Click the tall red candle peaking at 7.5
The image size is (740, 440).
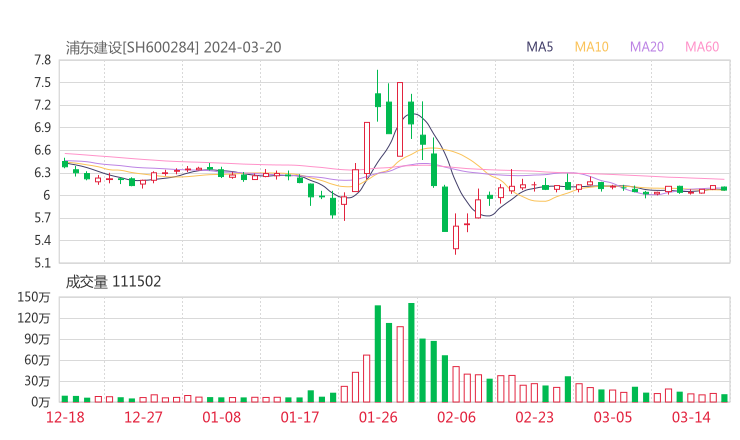(x=400, y=119)
